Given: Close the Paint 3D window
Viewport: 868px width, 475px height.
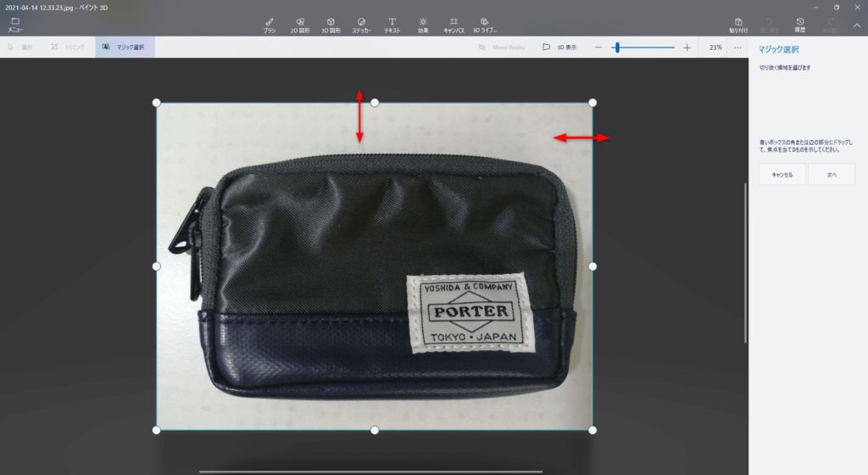Looking at the screenshot, I should [857, 7].
